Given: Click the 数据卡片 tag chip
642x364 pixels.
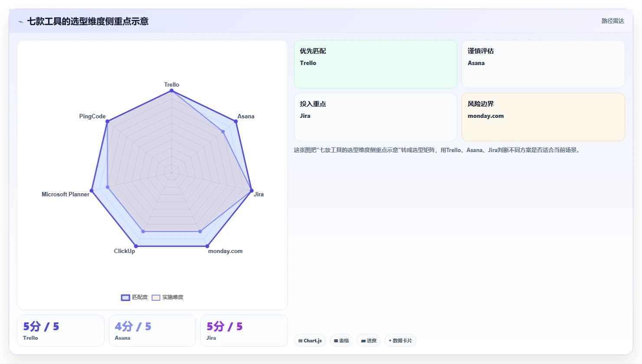Looking at the screenshot, I should (400, 341).
